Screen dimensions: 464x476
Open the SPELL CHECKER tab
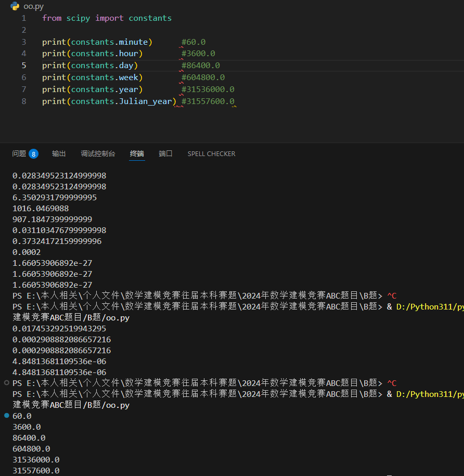[212, 154]
